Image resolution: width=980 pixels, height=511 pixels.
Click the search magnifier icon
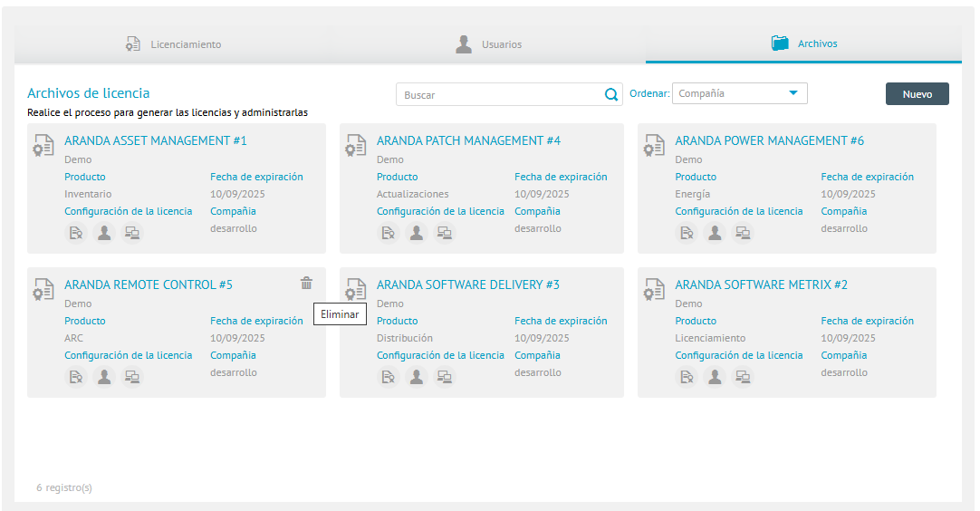(x=611, y=94)
